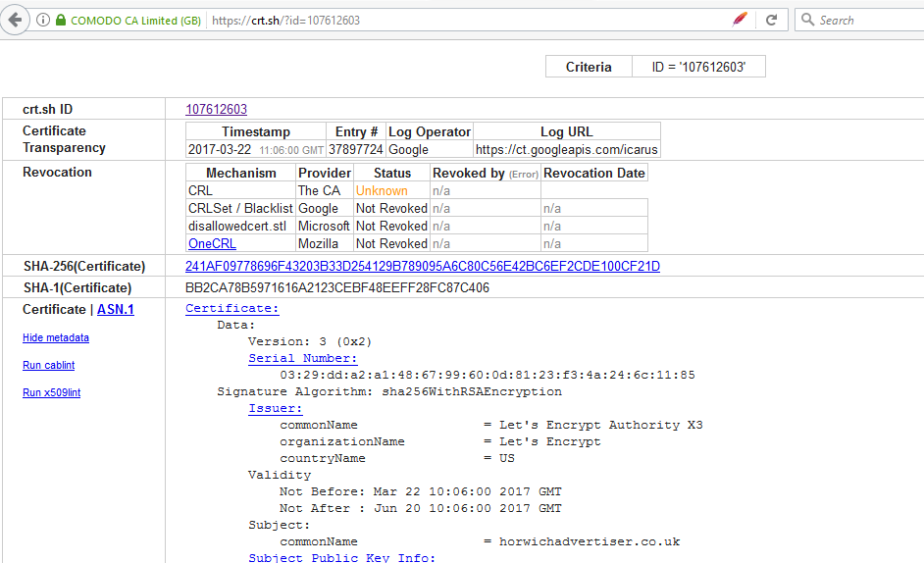This screenshot has height=563, width=924.
Task: Click the Run x509lint link
Action: 52,392
